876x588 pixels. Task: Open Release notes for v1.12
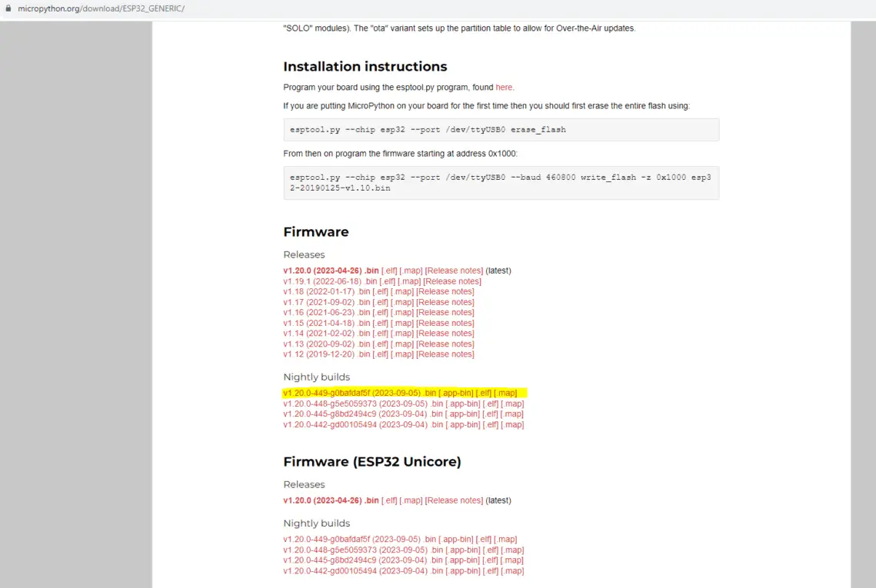click(445, 354)
